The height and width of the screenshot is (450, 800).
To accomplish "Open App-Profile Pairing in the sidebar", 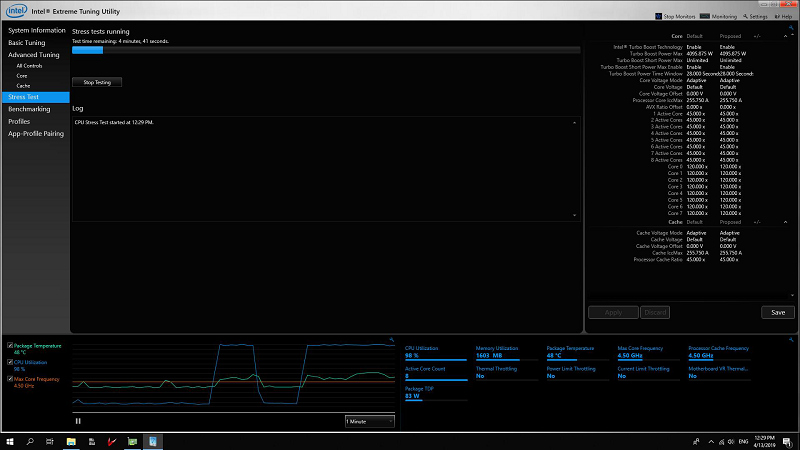I will [36, 134].
